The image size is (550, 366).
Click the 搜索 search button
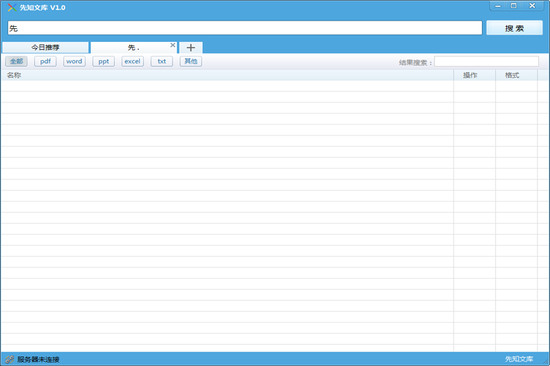pos(514,28)
